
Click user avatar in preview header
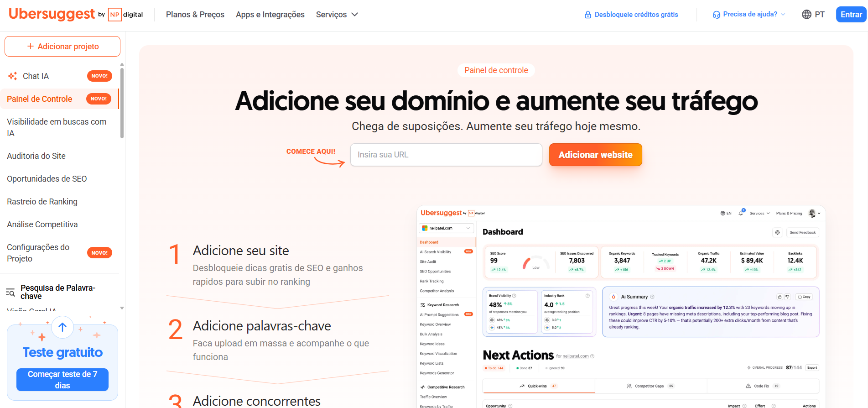(812, 213)
